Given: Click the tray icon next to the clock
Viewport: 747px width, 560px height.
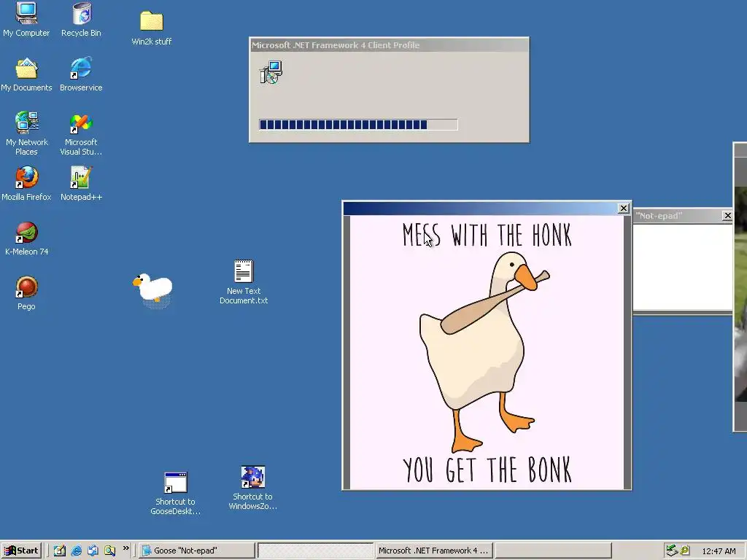Looking at the screenshot, I should tap(685, 551).
